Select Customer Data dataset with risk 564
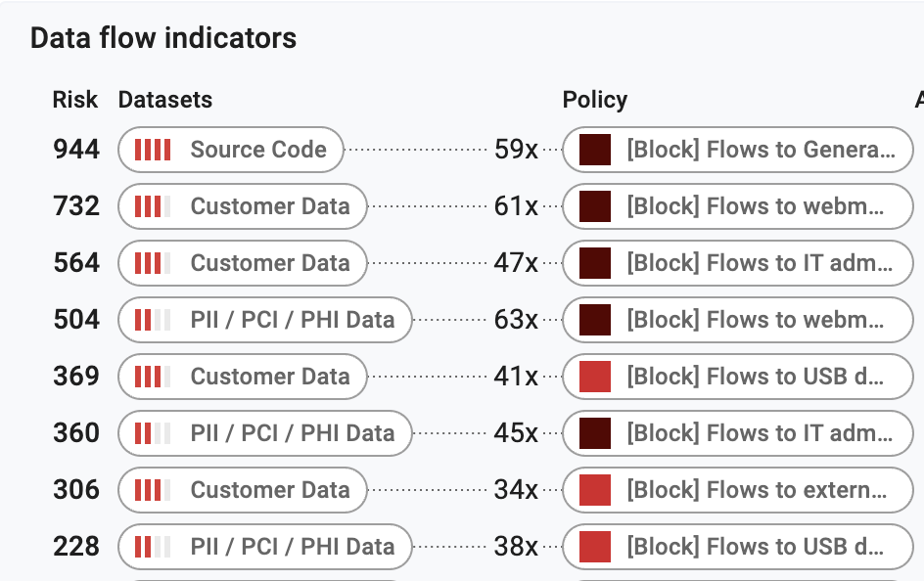This screenshot has width=924, height=581. pyautogui.click(x=269, y=263)
